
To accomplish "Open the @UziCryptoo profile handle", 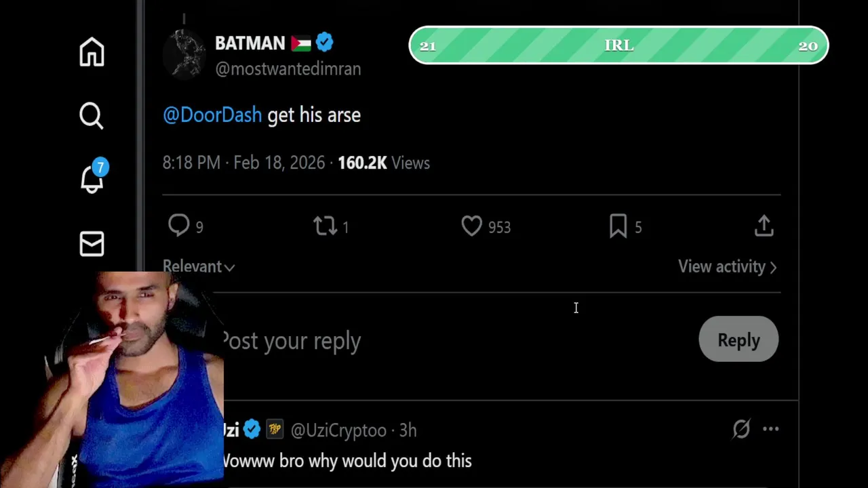I will click(x=338, y=430).
